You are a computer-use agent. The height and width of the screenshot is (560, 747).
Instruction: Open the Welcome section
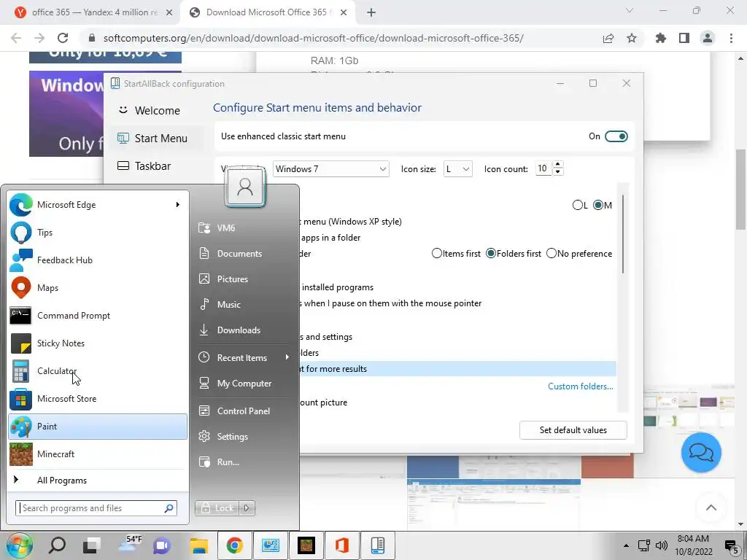point(152,111)
